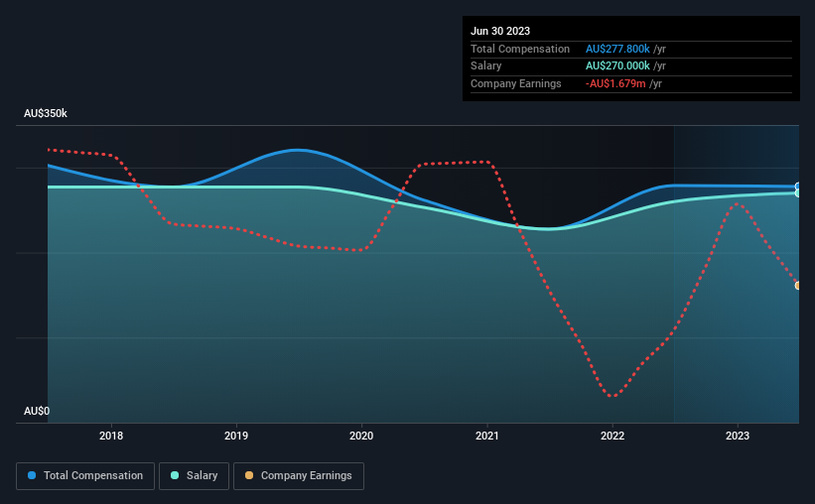The height and width of the screenshot is (504, 815).
Task: Select the 2019 x-axis label
Action: pos(236,436)
